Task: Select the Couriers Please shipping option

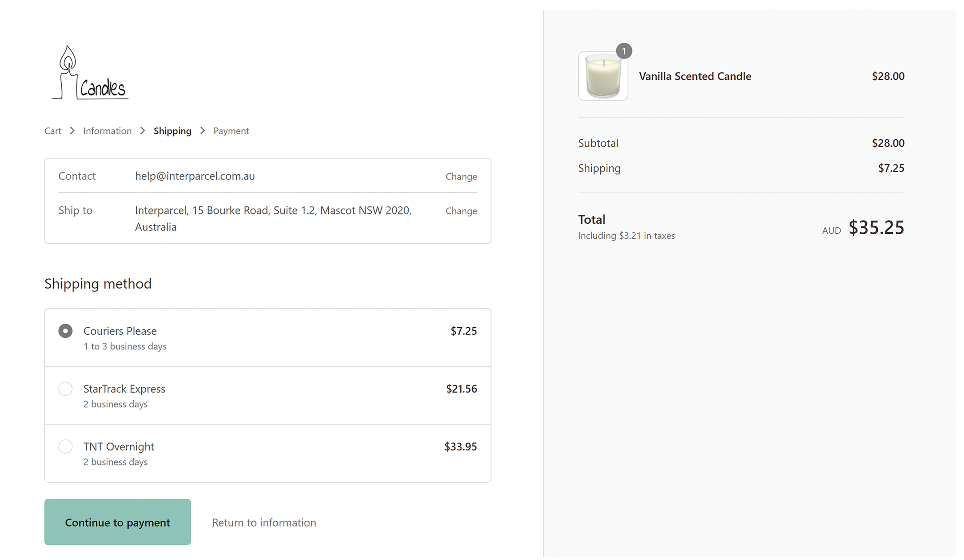Action: 66,331
